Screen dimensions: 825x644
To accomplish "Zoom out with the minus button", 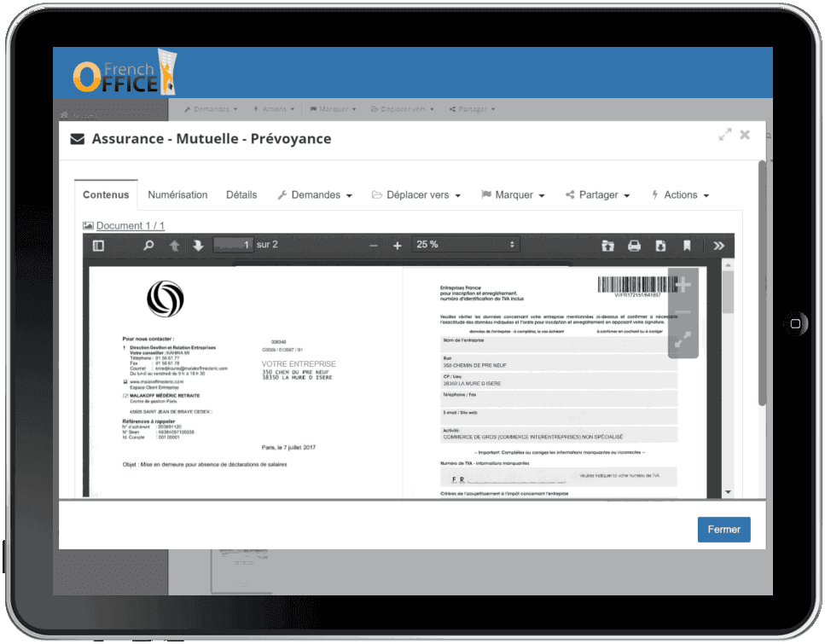I will (374, 246).
